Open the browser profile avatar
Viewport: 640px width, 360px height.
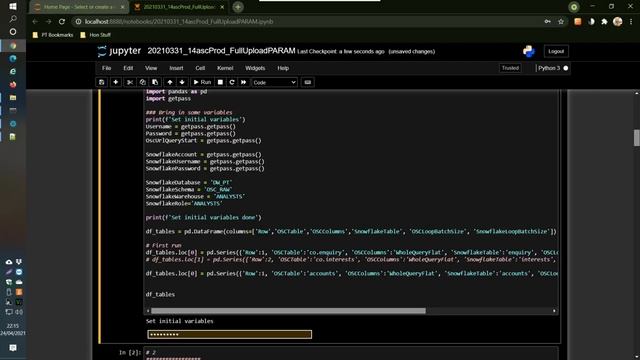click(618, 22)
